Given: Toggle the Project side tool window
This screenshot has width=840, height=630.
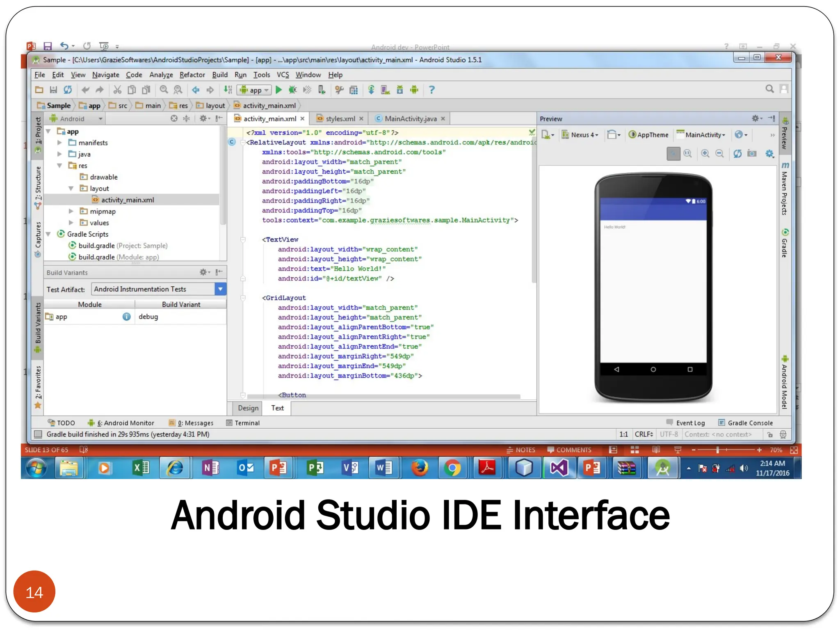Looking at the screenshot, I should 38,135.
